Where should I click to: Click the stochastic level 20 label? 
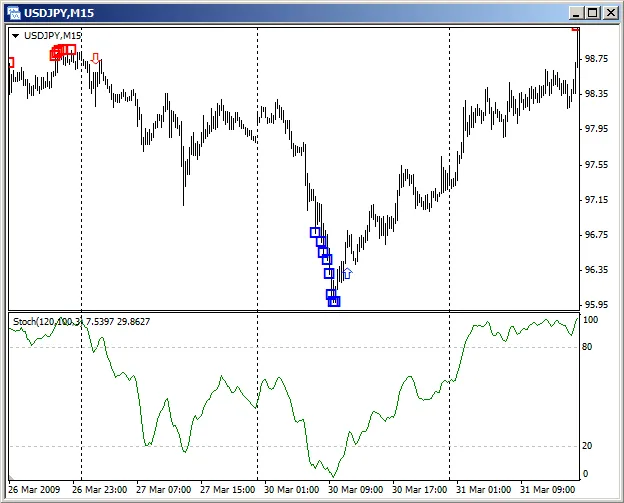click(x=589, y=446)
